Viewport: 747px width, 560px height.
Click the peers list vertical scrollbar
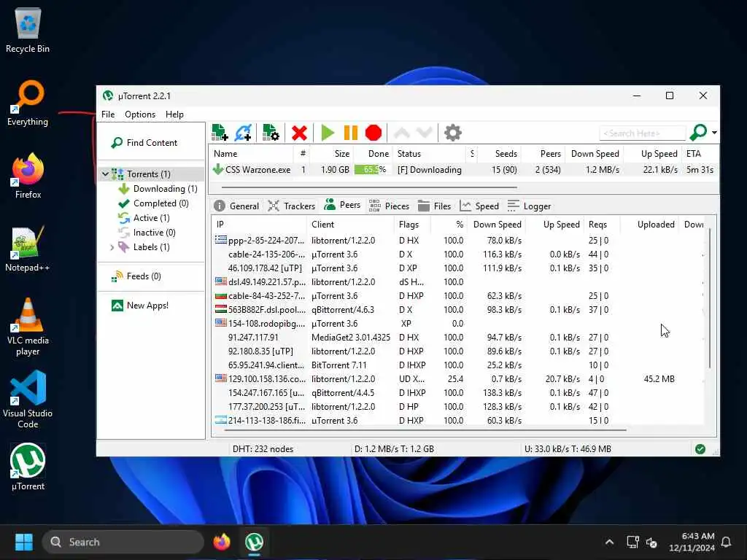point(710,298)
